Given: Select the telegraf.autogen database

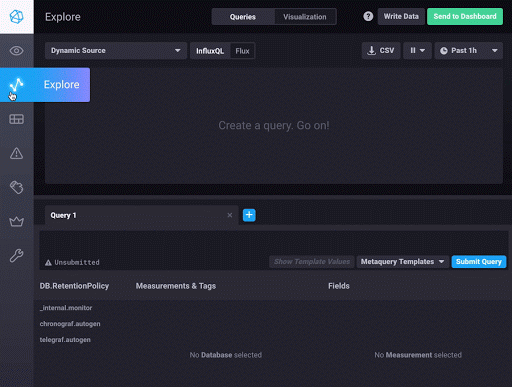Looking at the screenshot, I should 65,340.
